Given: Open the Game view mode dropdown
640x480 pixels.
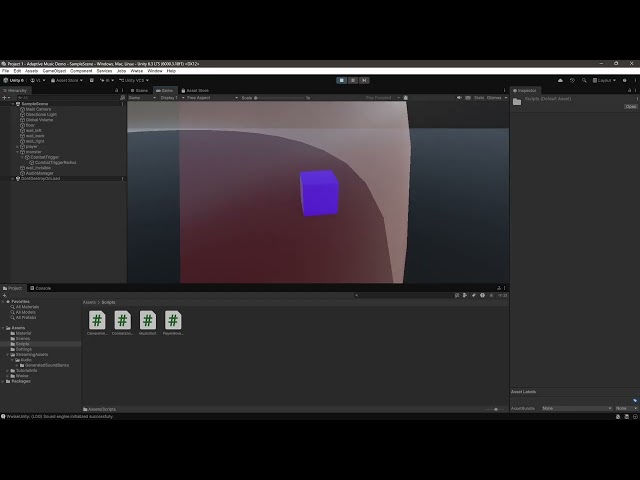Looking at the screenshot, I should coord(142,98).
